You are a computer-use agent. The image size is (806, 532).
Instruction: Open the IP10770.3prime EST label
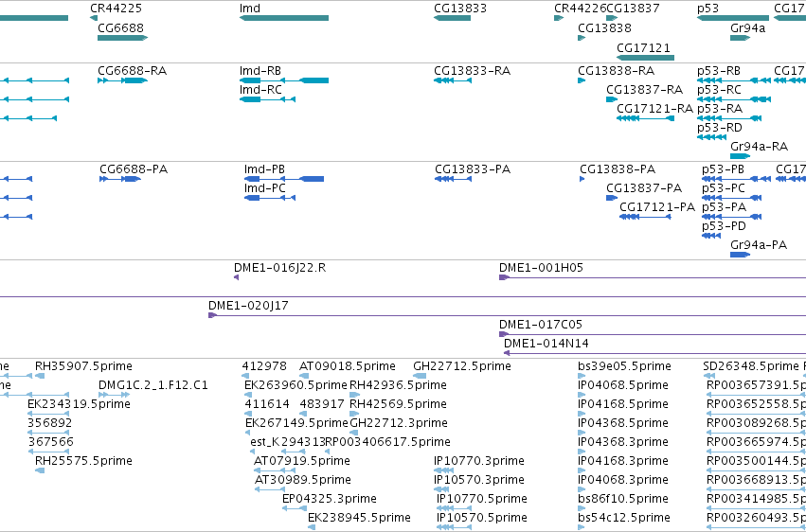tap(478, 461)
